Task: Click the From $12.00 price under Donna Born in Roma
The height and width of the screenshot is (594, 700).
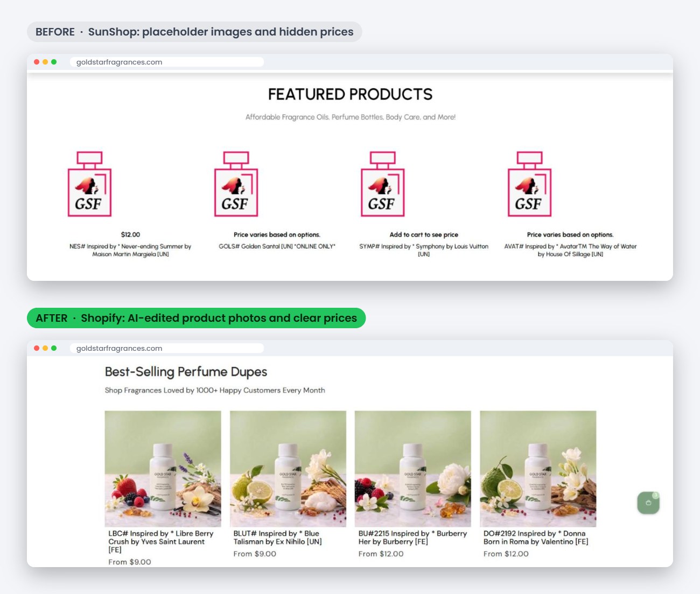Action: 506,554
